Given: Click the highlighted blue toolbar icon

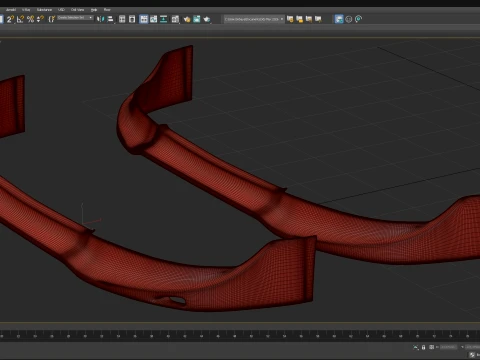Looking at the screenshot, I should (x=339, y=19).
